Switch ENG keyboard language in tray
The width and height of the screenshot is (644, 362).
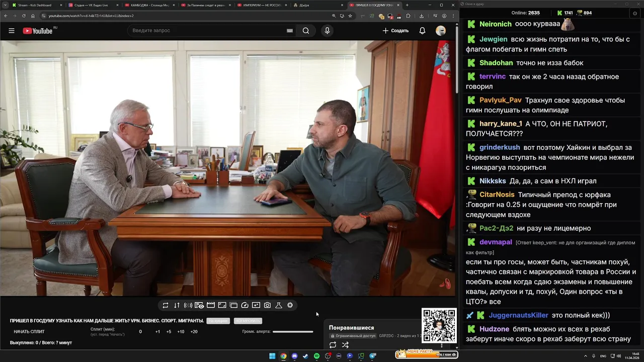coord(603,356)
